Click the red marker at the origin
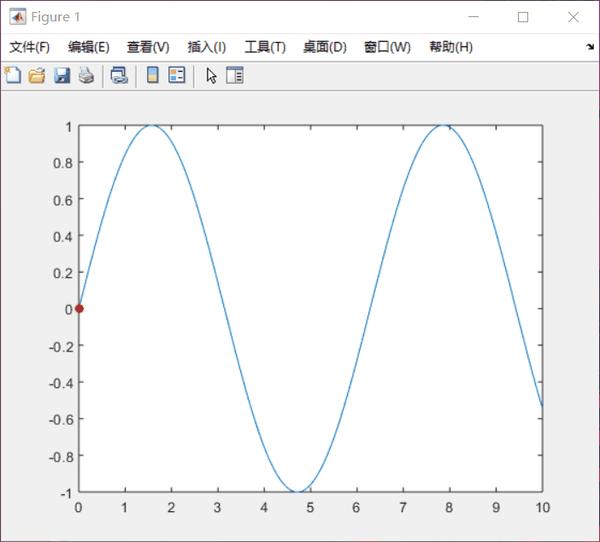The height and width of the screenshot is (542, 600). (79, 309)
